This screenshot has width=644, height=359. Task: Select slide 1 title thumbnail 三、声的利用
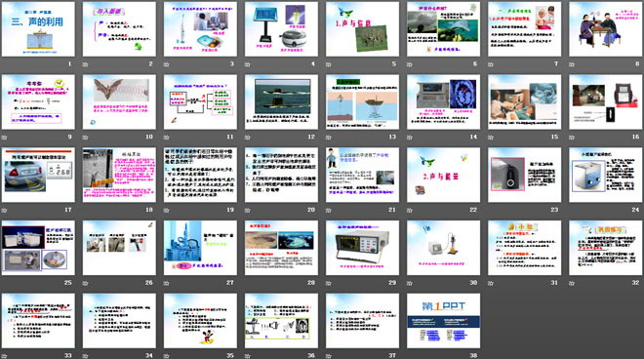point(38,28)
